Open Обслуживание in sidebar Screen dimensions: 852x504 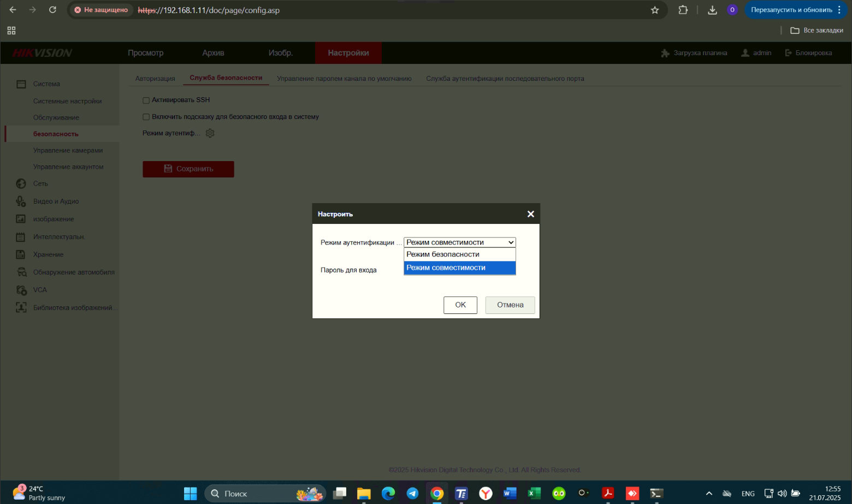[56, 117]
